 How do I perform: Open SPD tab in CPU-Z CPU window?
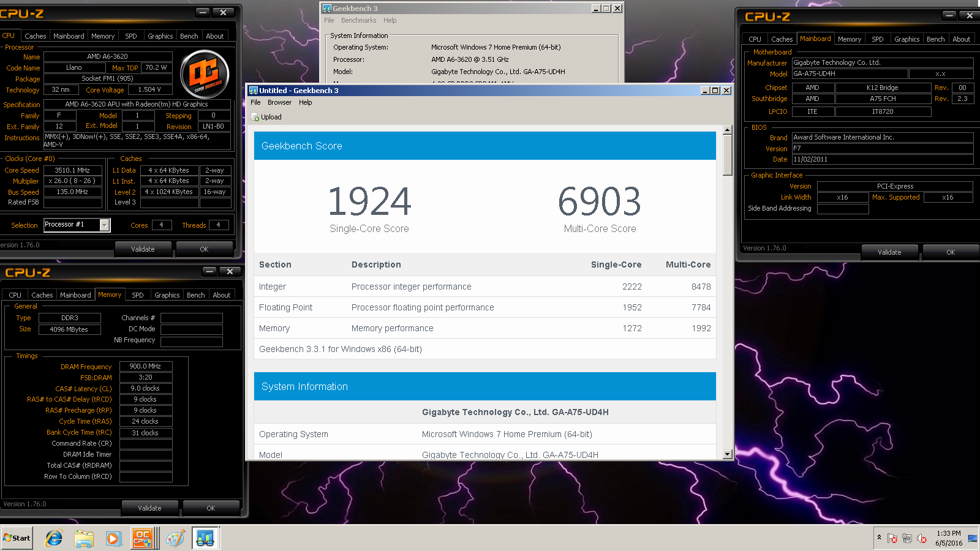(131, 36)
